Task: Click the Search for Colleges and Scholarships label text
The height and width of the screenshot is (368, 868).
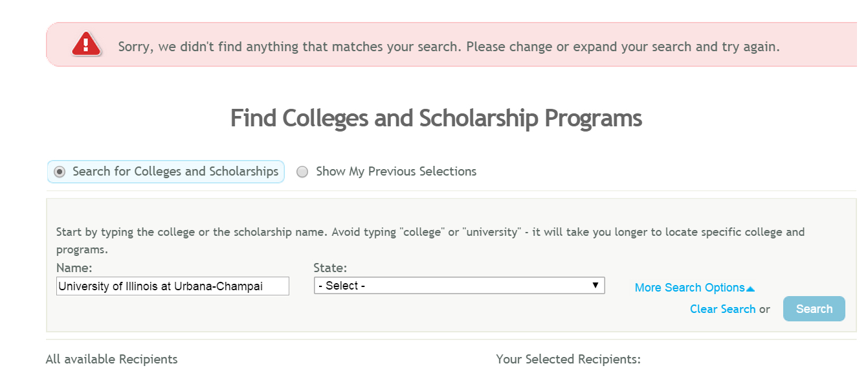Action: 175,172
